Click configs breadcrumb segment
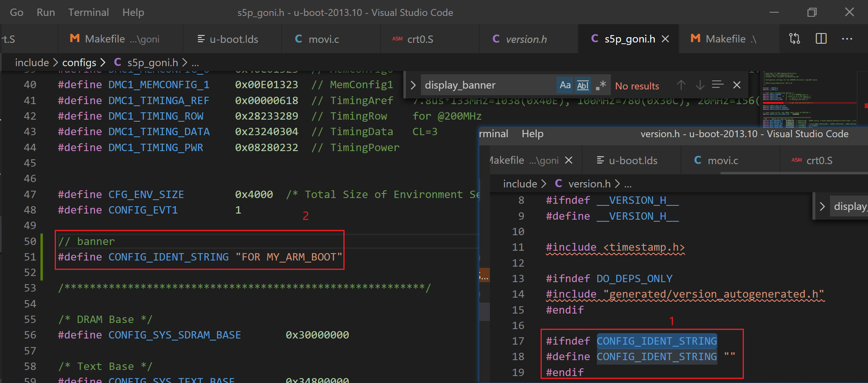The height and width of the screenshot is (383, 868). 79,62
